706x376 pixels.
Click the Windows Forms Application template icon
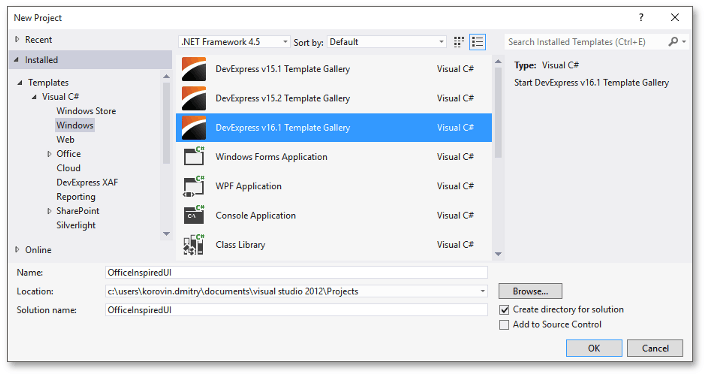tap(194, 156)
